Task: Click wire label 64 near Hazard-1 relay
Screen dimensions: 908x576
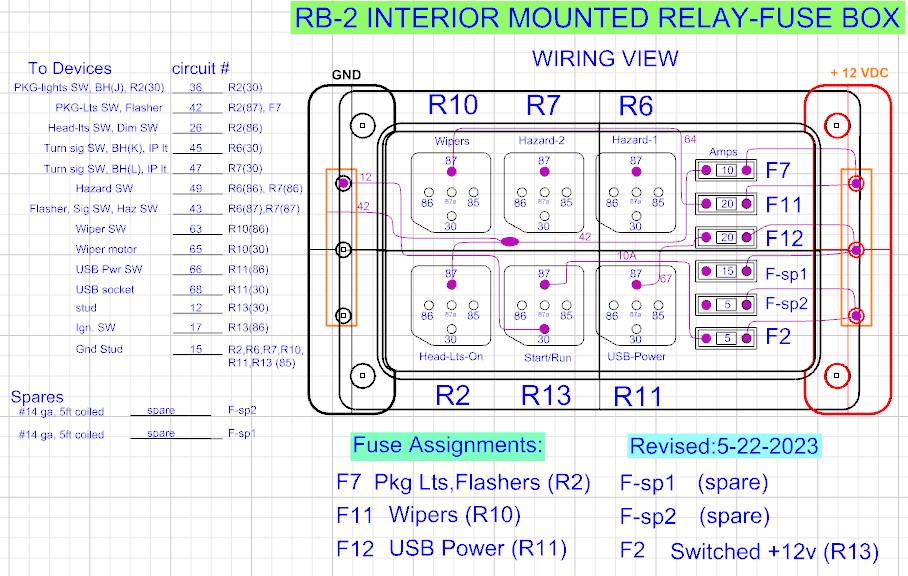Action: click(x=690, y=140)
